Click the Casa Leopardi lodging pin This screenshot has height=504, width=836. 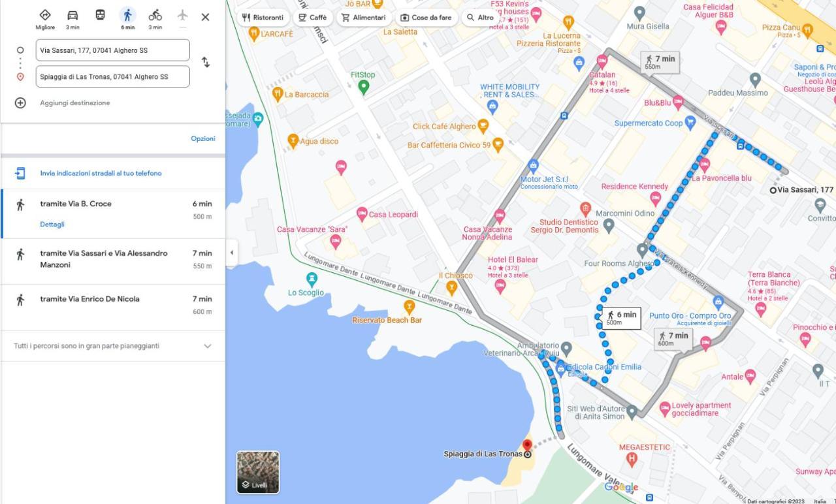(x=362, y=213)
